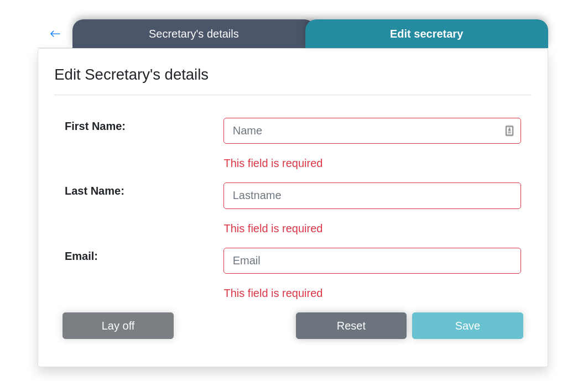The width and height of the screenshot is (588, 381).
Task: Click the Name placeholder text
Action: pos(247,131)
